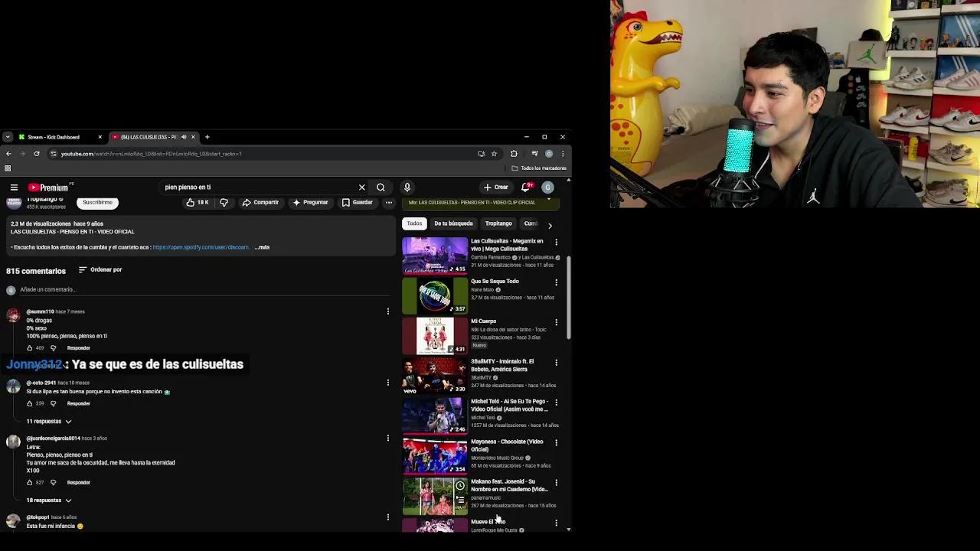Screen dimensions: 980x551
Task: Click the YouTube address bar URL
Action: tap(152, 154)
